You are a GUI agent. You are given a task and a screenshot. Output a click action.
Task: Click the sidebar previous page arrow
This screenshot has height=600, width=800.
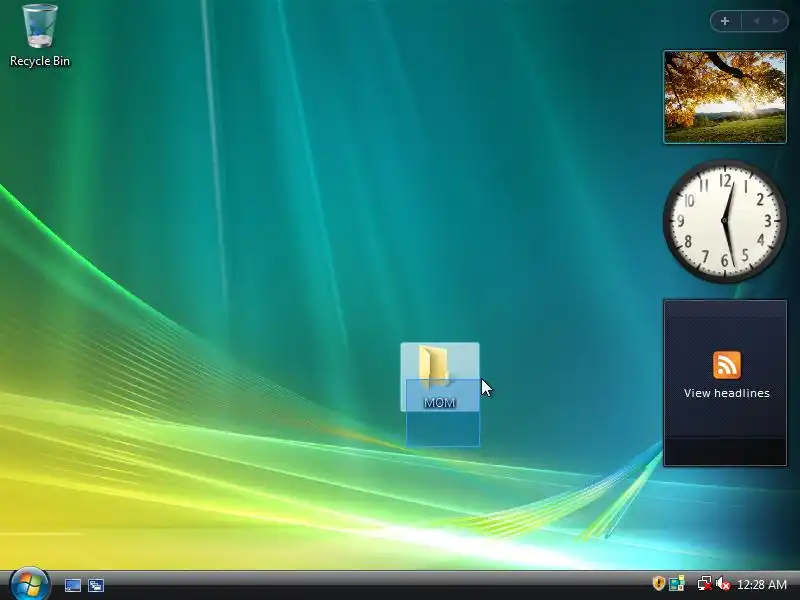point(756,21)
